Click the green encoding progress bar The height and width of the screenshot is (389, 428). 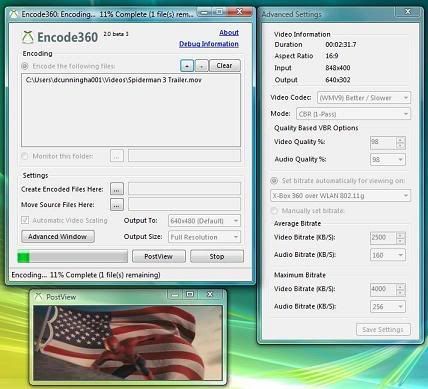pos(72,257)
